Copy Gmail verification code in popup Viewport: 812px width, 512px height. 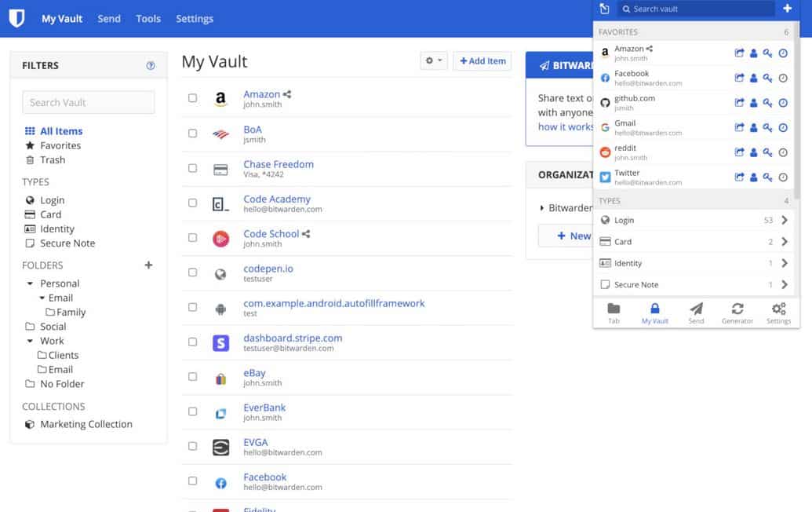(783, 127)
